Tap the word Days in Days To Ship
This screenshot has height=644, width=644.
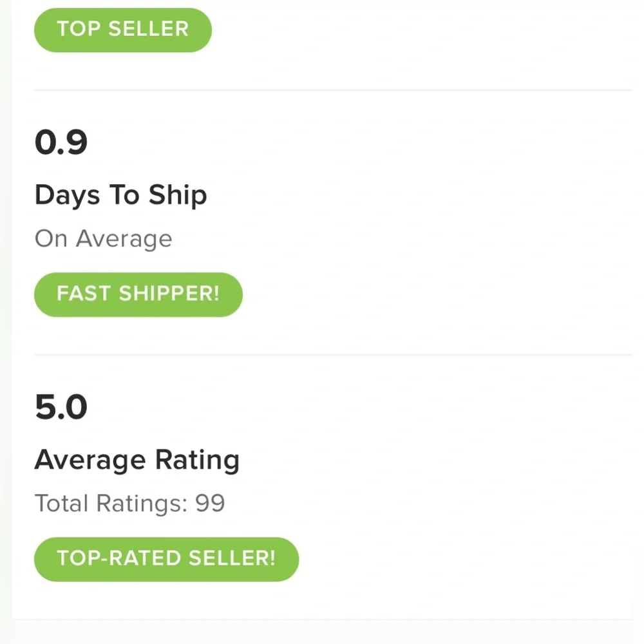[67, 195]
